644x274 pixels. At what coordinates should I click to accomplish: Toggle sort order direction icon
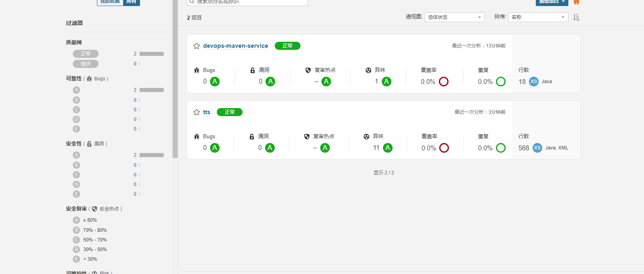click(576, 17)
